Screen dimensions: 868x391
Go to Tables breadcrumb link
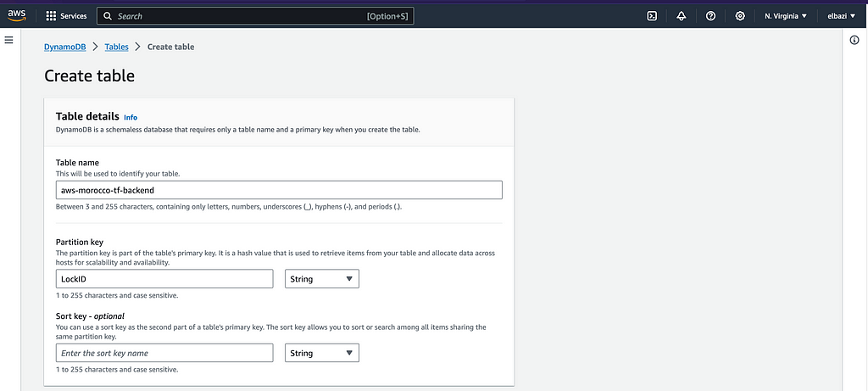coord(116,47)
